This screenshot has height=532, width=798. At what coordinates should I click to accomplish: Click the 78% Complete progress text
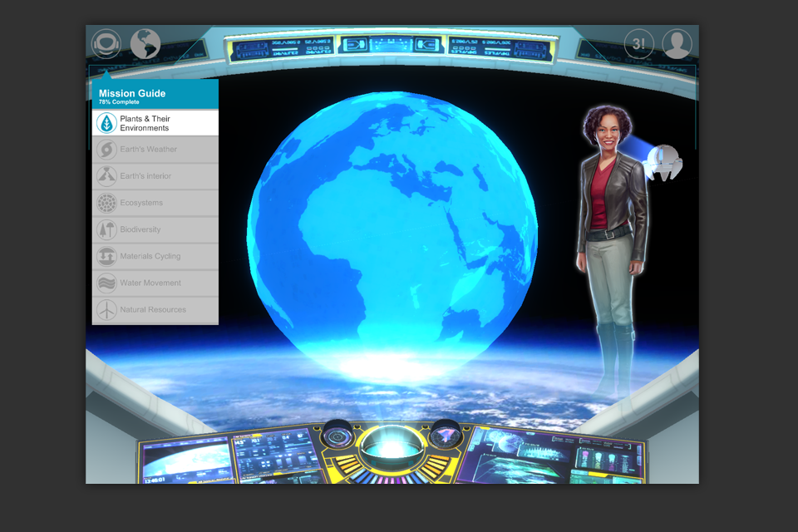(x=119, y=102)
